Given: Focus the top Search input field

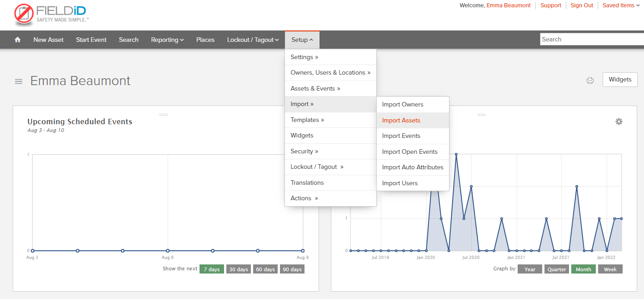Looking at the screenshot, I should tap(592, 40).
